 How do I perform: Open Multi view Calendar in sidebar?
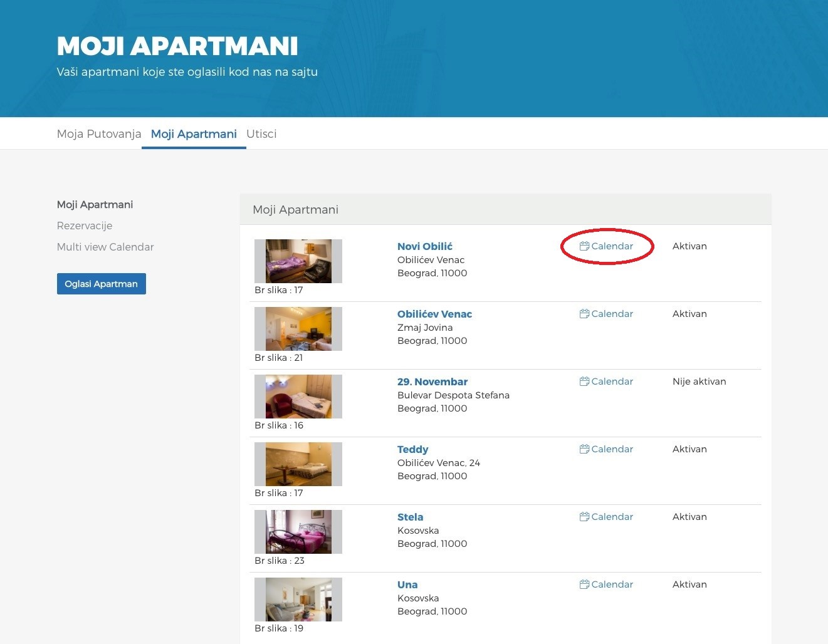click(105, 247)
